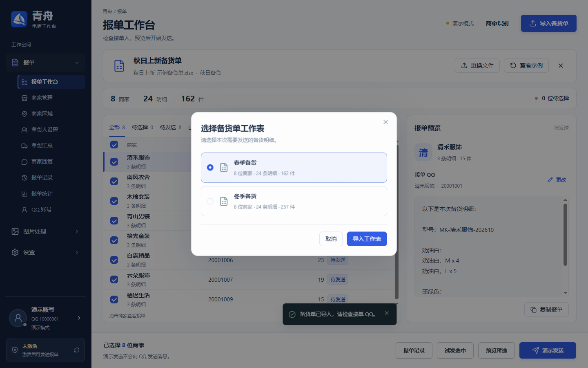Dismiss the 备货单已导入 toast notification
The height and width of the screenshot is (368, 588).
tap(387, 313)
